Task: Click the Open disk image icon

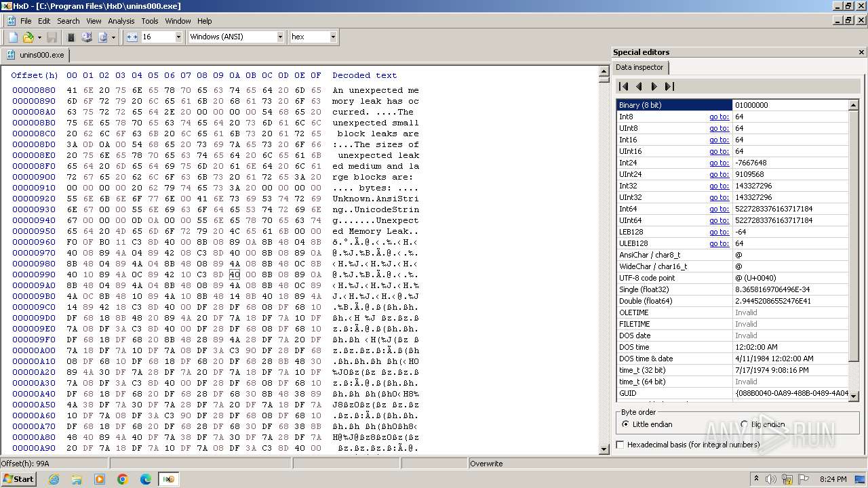Action: (103, 37)
